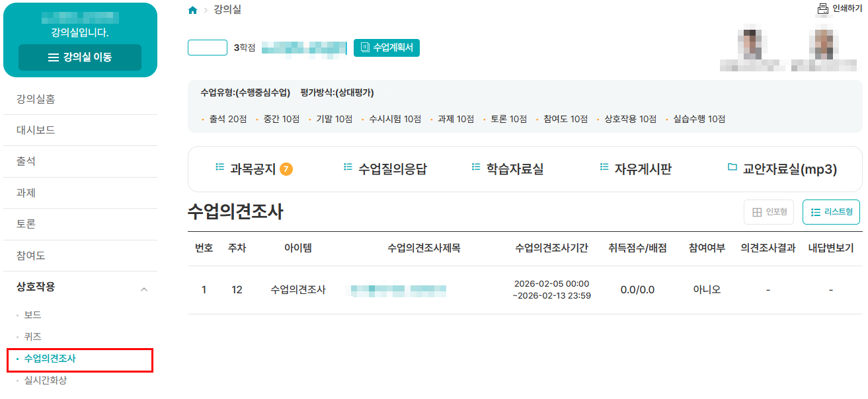The image size is (868, 399).
Task: Click 수업의견조사 item cell in the table row
Action: point(298,289)
